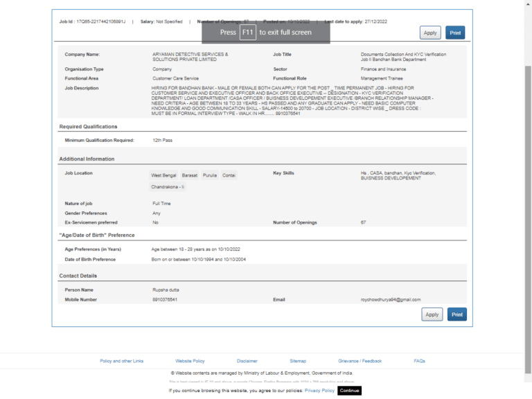This screenshot has height=399, width=532.
Task: Select the Contai location tag
Action: click(229, 175)
